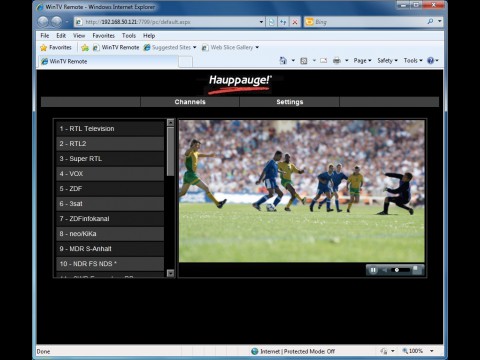Open the Favorites star button
The image size is (480, 360).
(x=56, y=48)
